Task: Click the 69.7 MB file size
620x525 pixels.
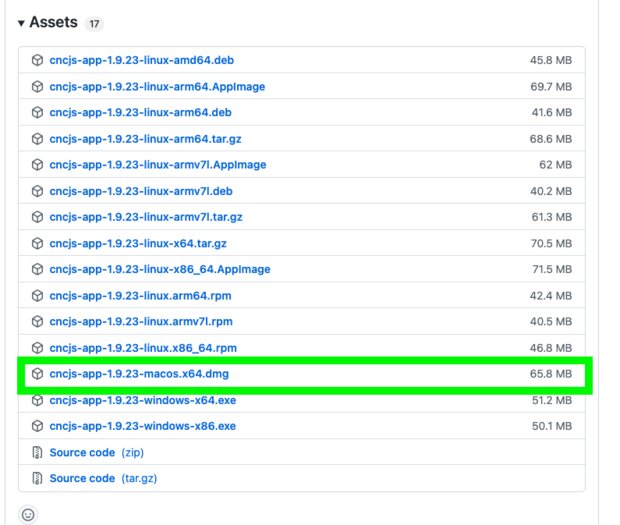Action: (551, 87)
